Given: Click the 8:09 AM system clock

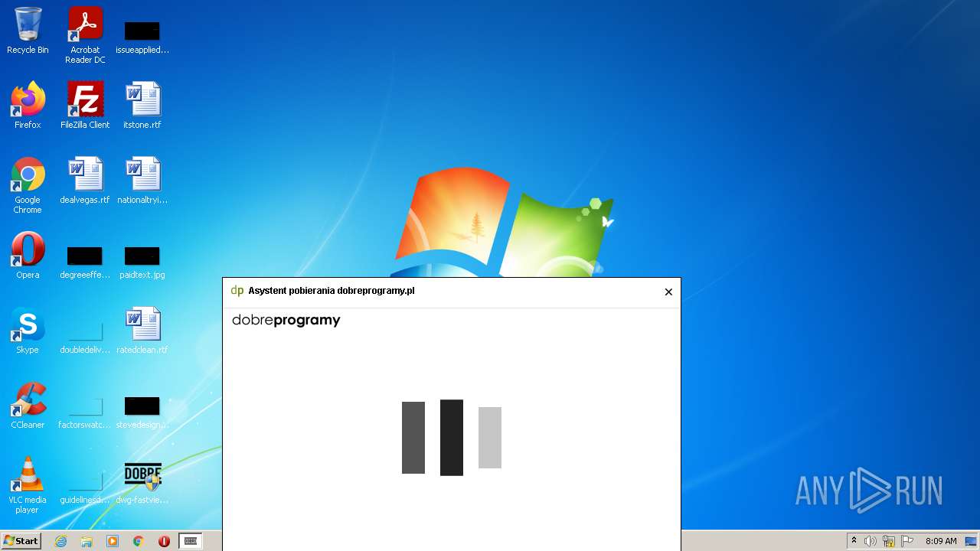Looking at the screenshot, I should [941, 541].
